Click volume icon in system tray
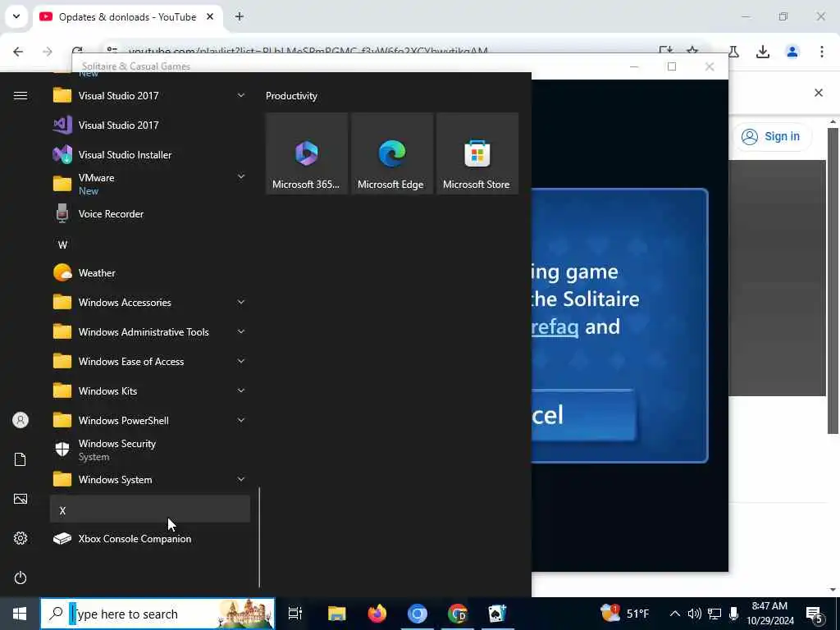 tap(694, 614)
